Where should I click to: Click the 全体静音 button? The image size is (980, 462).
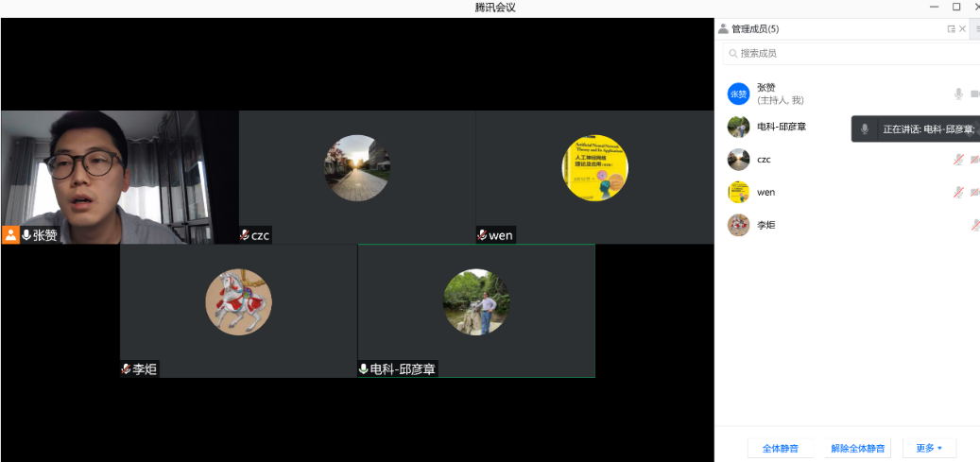[x=780, y=448]
